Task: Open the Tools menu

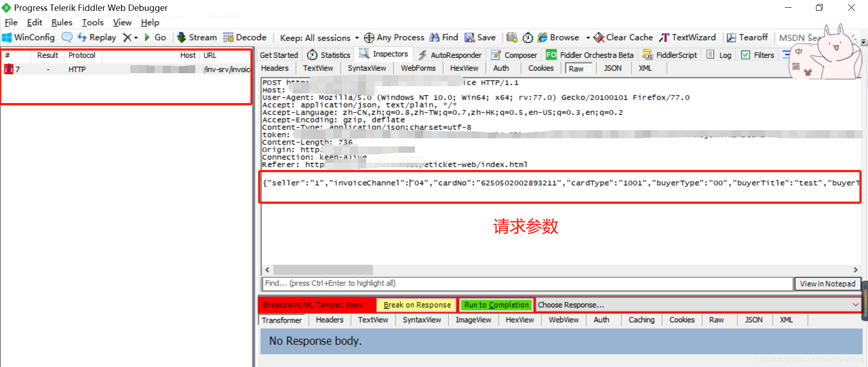Action: point(93,22)
